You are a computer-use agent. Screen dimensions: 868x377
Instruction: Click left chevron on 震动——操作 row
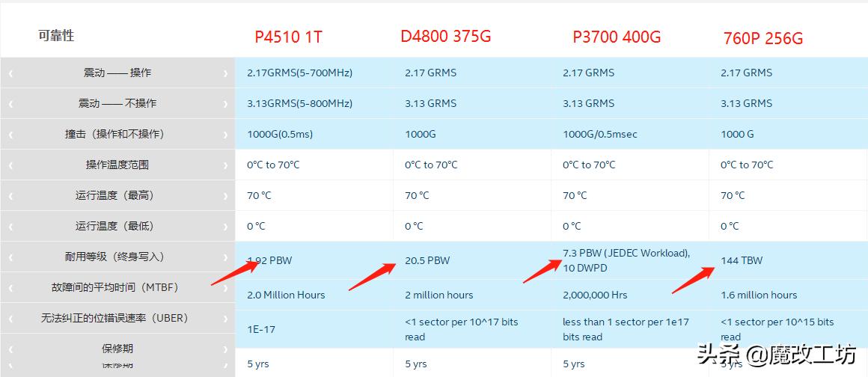pos(10,73)
